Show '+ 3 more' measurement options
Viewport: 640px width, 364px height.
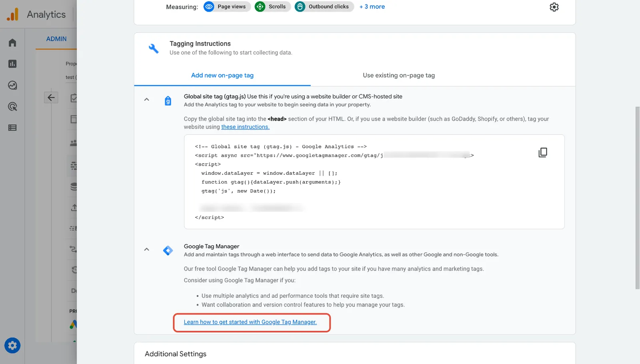[372, 7]
